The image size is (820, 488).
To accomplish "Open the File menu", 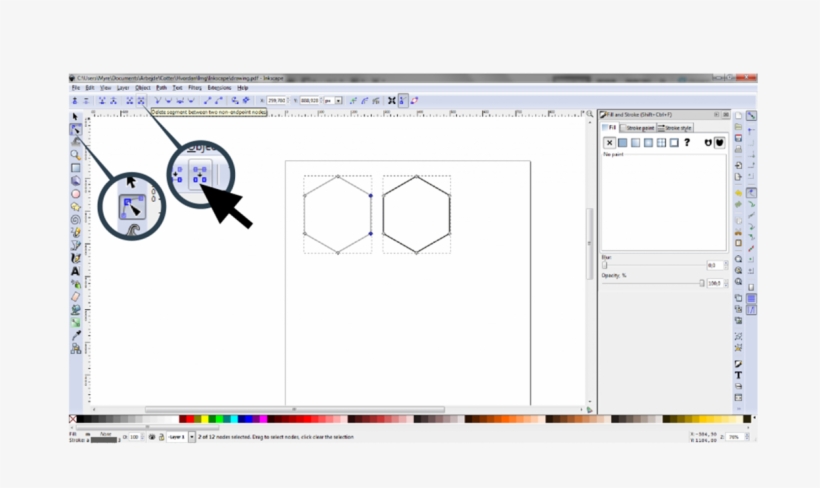I will pyautogui.click(x=76, y=88).
